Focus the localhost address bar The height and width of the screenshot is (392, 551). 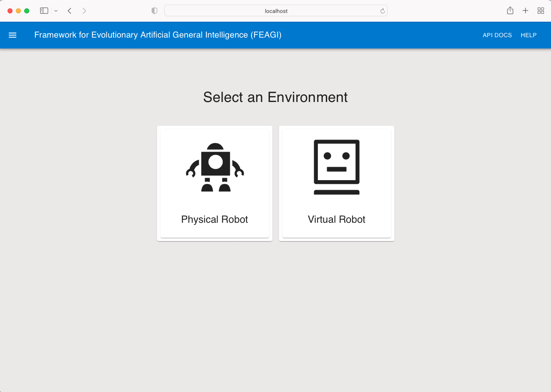pos(276,11)
